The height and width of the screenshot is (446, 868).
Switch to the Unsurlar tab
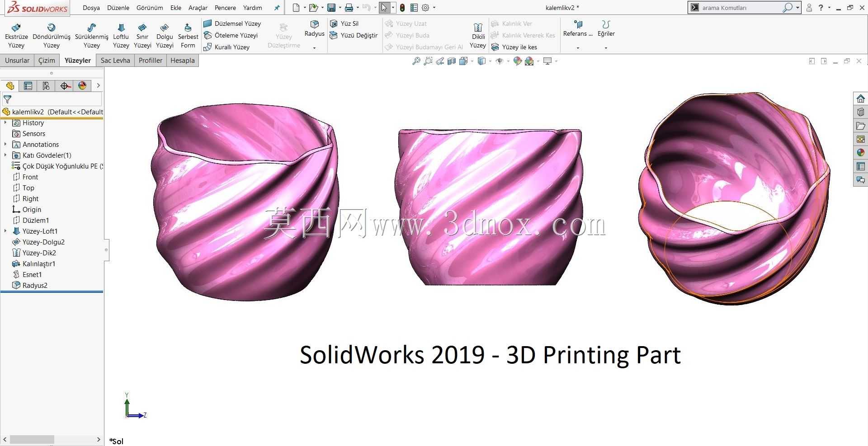pos(17,61)
